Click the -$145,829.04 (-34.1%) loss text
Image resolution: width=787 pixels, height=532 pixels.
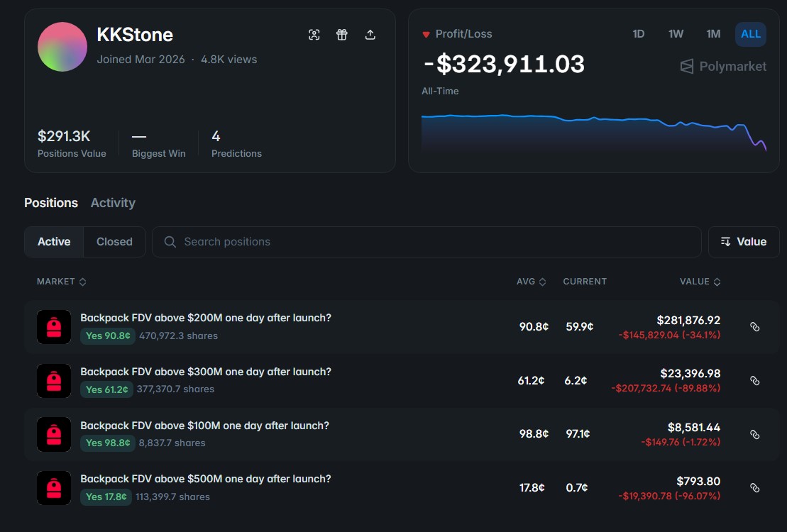(669, 335)
